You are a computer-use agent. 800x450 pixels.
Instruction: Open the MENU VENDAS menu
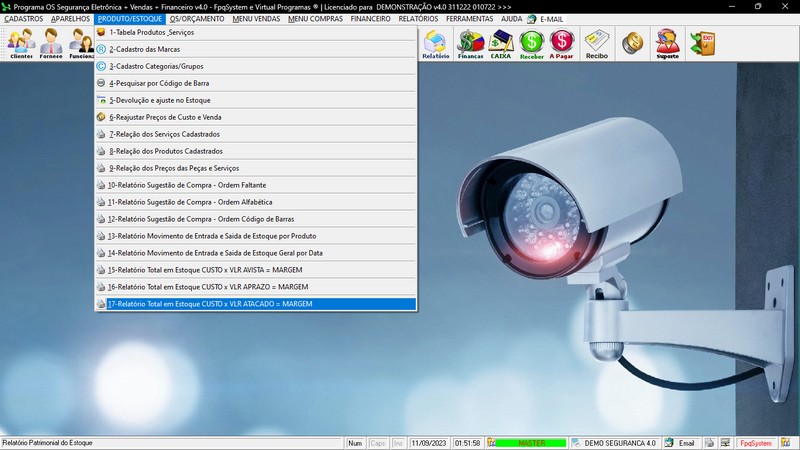(x=256, y=19)
